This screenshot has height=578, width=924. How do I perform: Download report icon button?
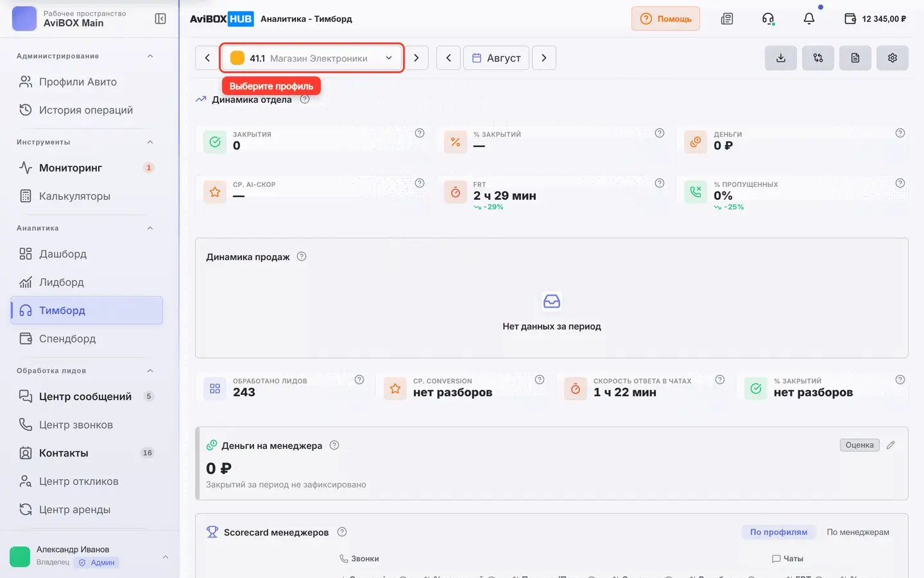(781, 58)
